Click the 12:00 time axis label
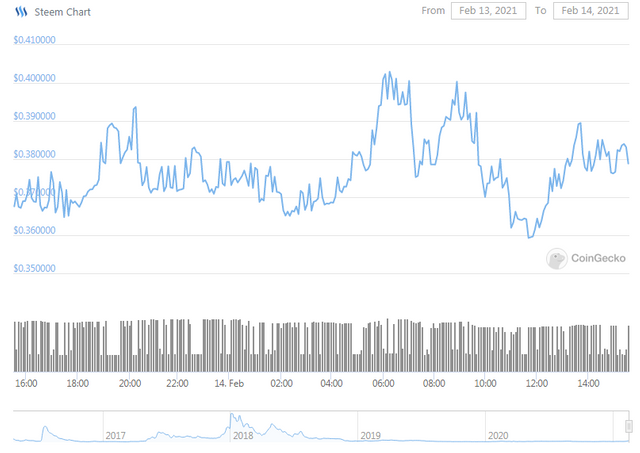 537,384
